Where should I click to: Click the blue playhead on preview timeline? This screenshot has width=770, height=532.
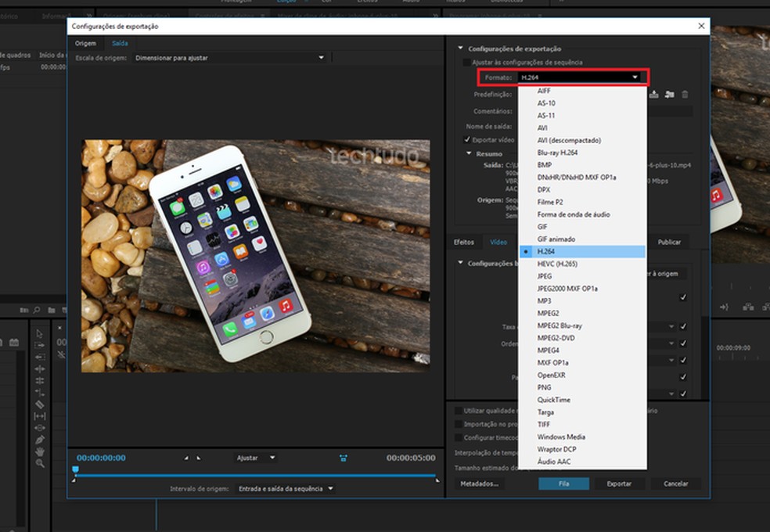point(76,470)
